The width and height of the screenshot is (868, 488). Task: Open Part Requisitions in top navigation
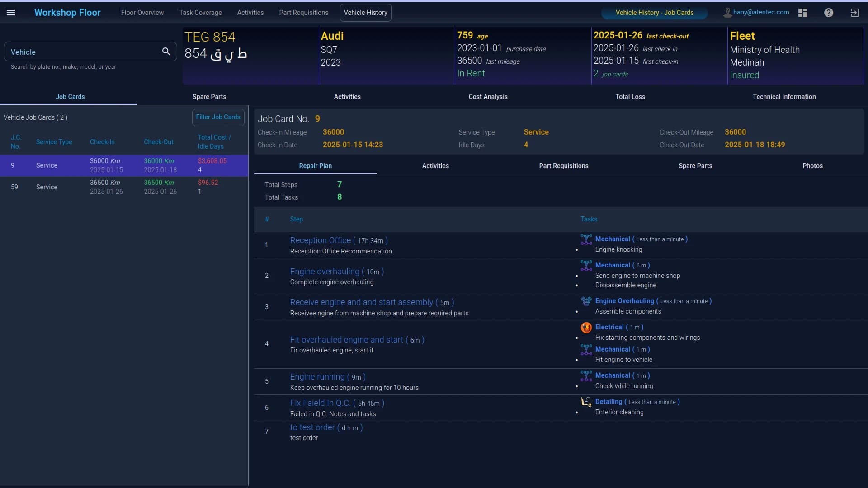pos(304,13)
